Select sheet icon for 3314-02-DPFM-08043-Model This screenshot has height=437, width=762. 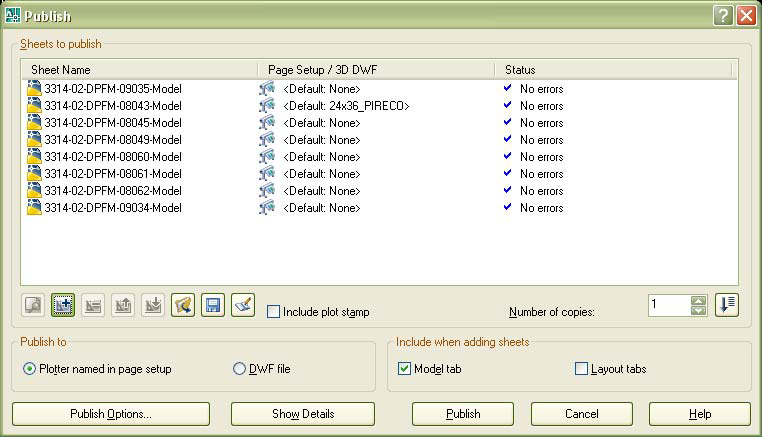click(34, 105)
